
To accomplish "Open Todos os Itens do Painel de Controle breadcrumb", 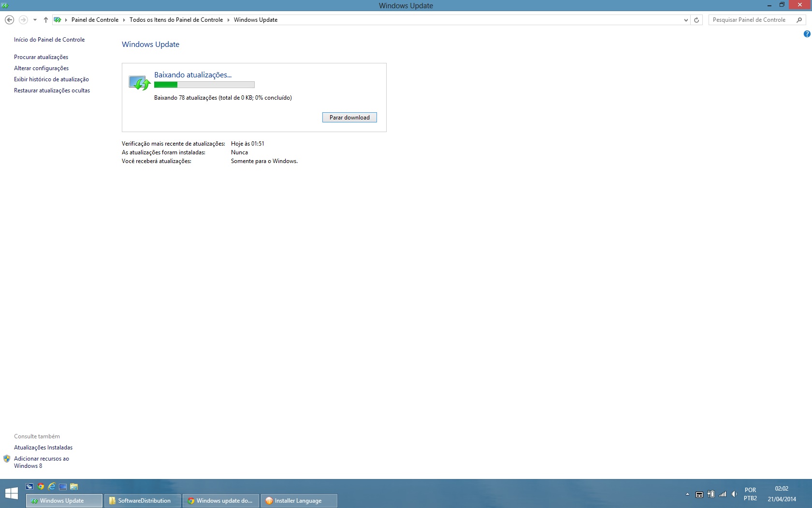I will [x=176, y=20].
